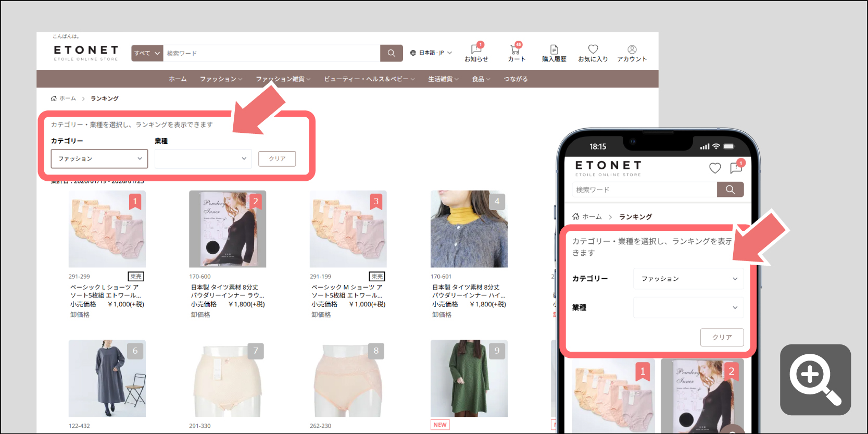Image resolution: width=868 pixels, height=434 pixels.
Task: Tap the ホーム breadcrumb link on phone
Action: pyautogui.click(x=592, y=217)
